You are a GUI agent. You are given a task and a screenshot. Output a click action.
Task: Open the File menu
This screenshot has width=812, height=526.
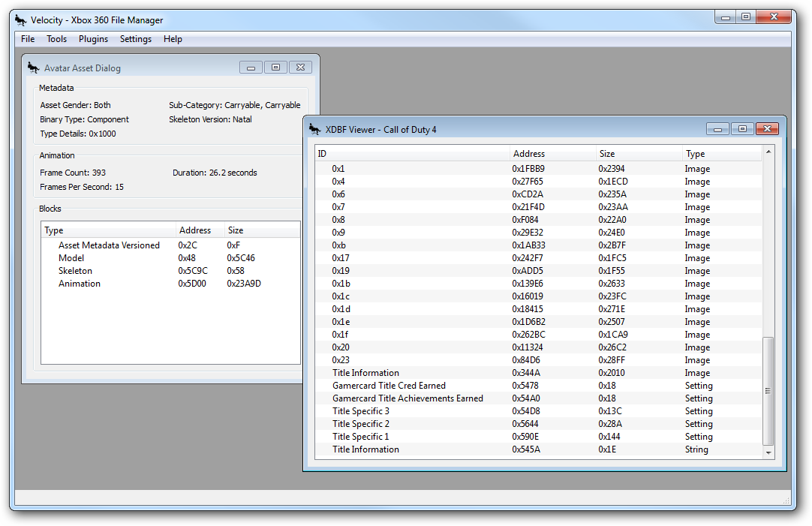(x=28, y=39)
